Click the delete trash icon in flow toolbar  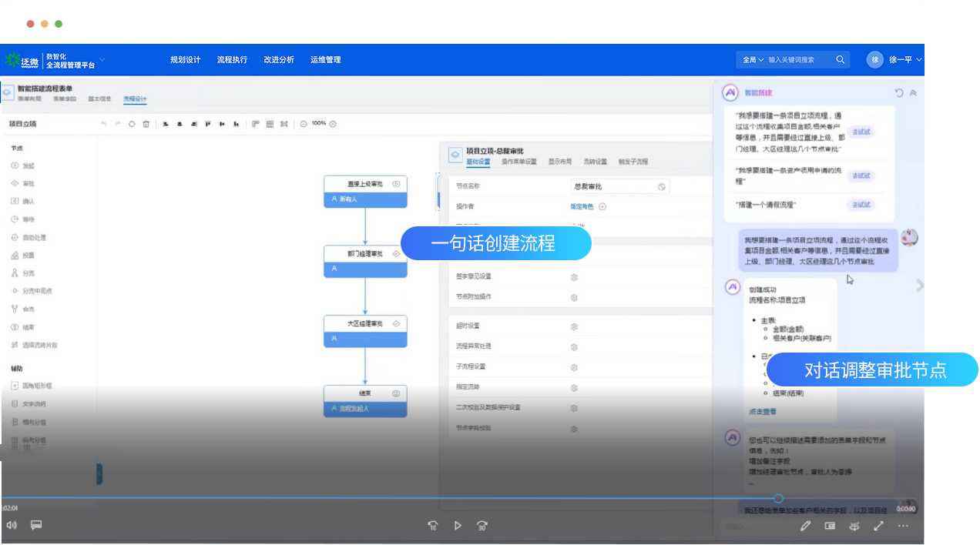tap(146, 124)
